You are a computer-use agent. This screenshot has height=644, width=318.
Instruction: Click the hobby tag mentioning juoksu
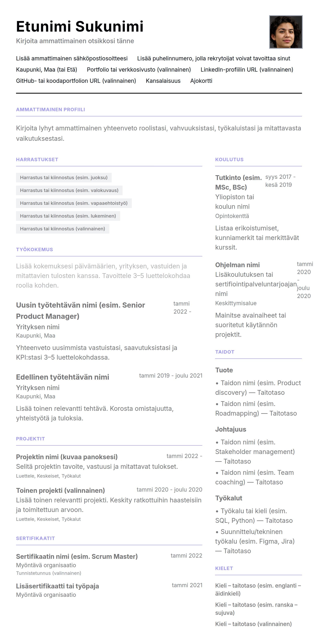(x=64, y=178)
